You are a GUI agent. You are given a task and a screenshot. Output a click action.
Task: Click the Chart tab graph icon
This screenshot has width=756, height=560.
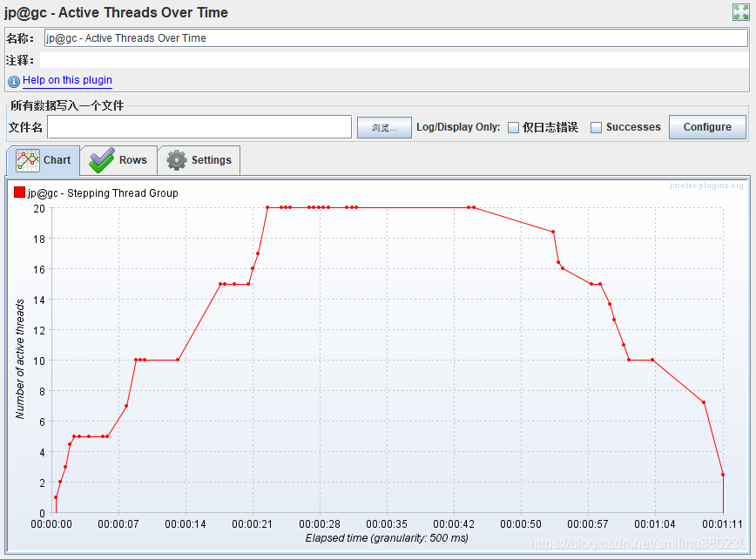click(x=28, y=160)
